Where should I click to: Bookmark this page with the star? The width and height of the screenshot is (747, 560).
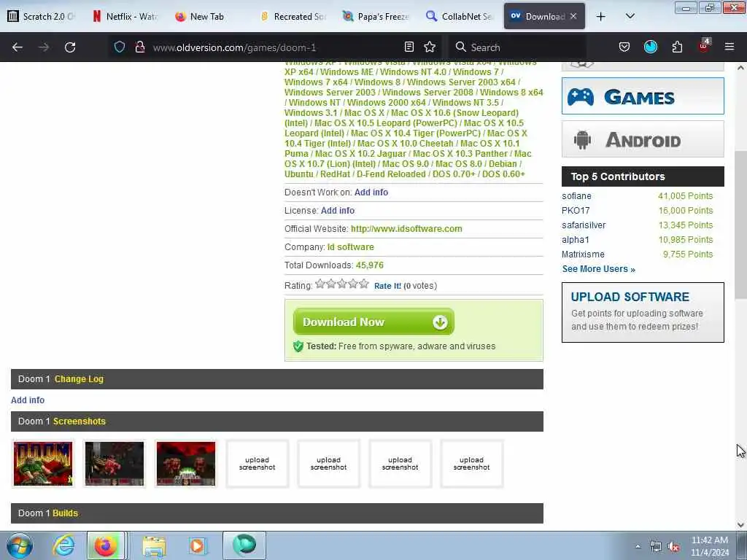(430, 47)
